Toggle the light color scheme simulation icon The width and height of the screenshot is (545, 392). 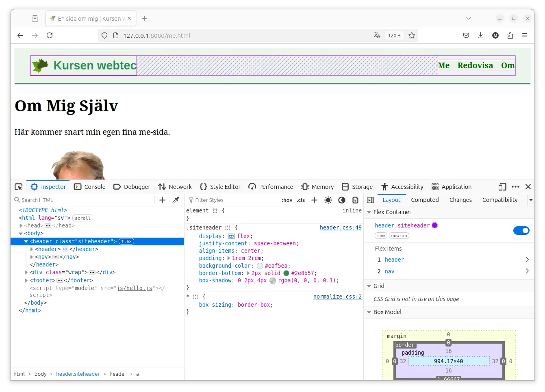[x=328, y=200]
